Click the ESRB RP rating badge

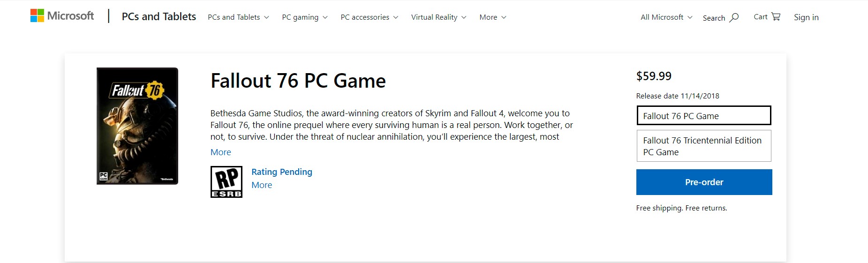(x=226, y=182)
